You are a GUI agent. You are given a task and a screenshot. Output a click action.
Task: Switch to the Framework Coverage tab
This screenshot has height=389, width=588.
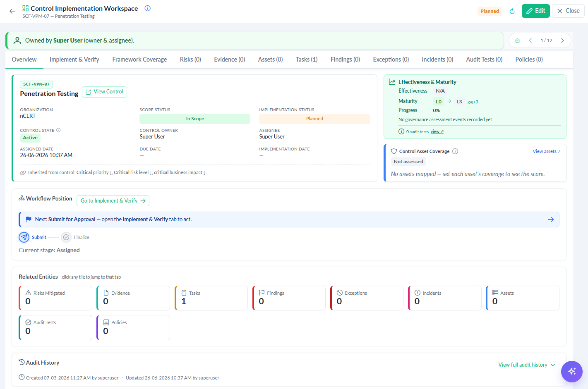point(139,60)
